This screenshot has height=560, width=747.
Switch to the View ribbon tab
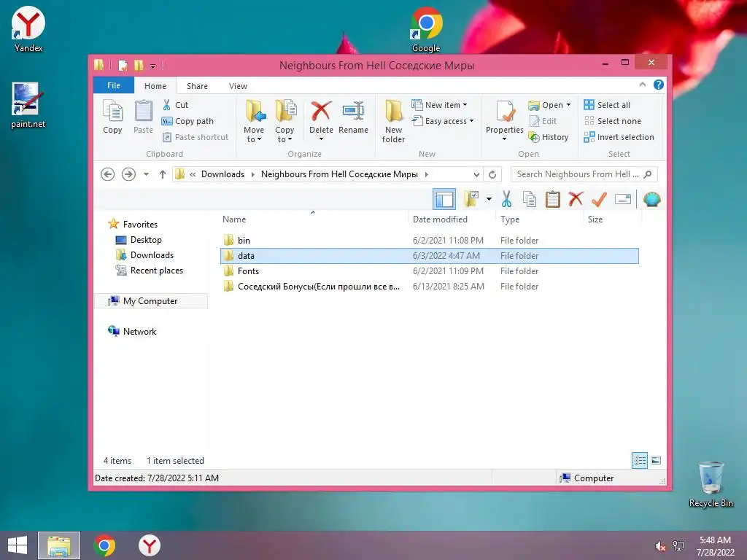click(238, 86)
